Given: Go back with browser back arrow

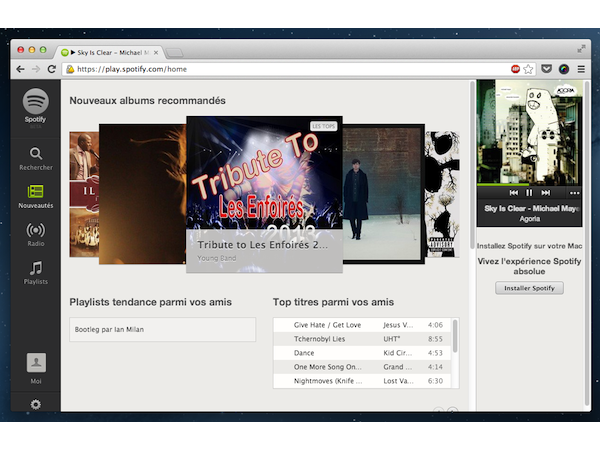Looking at the screenshot, I should tap(20, 69).
